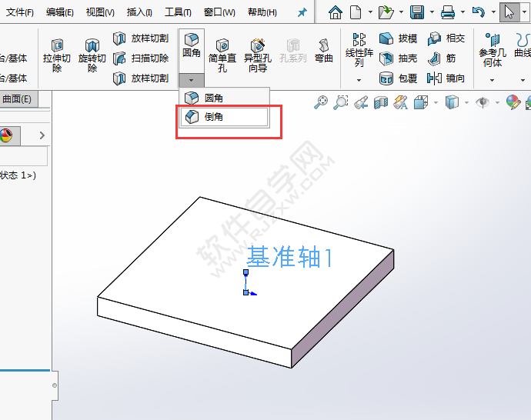
Task: Click the Section View icon
Action: pyautogui.click(x=381, y=102)
